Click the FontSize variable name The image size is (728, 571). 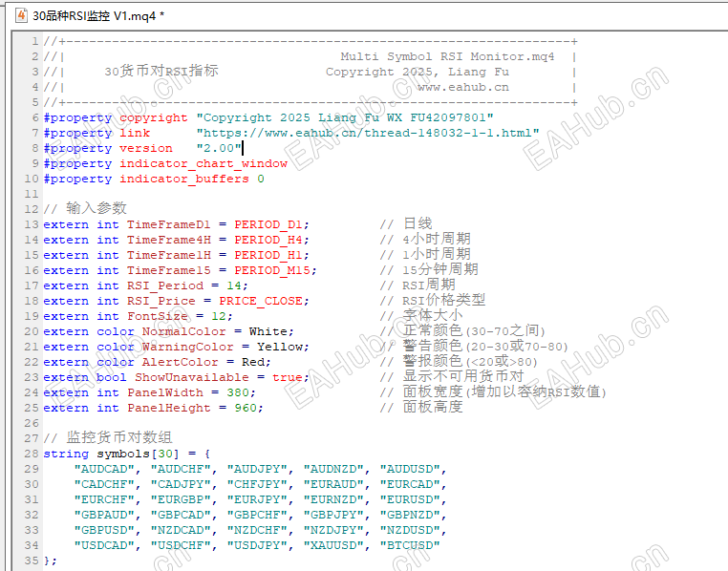[x=158, y=317]
